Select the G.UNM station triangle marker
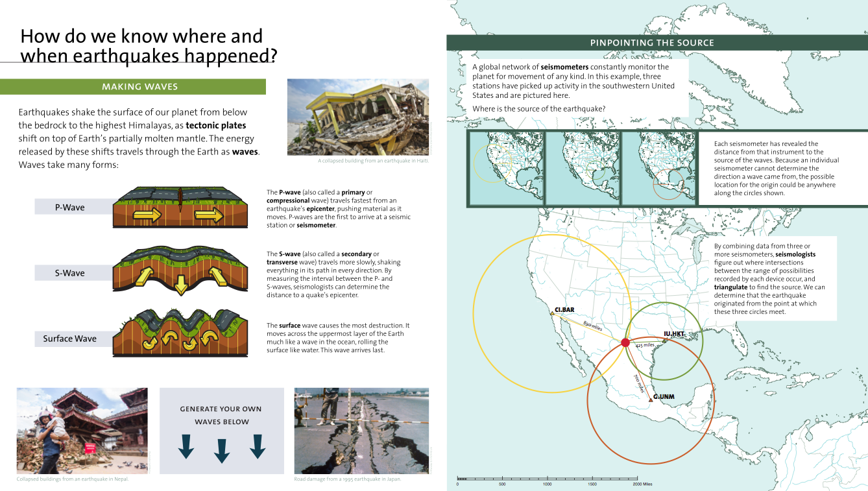 click(650, 400)
